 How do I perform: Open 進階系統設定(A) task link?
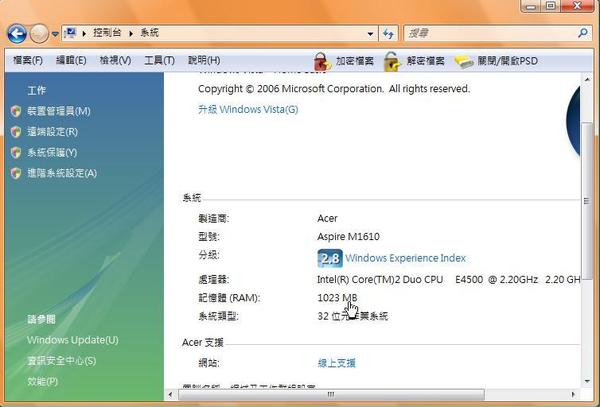pyautogui.click(x=62, y=173)
